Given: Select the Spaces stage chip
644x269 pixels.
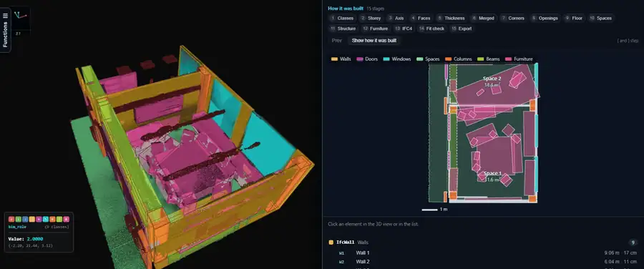Looking at the screenshot, I should pos(601,18).
